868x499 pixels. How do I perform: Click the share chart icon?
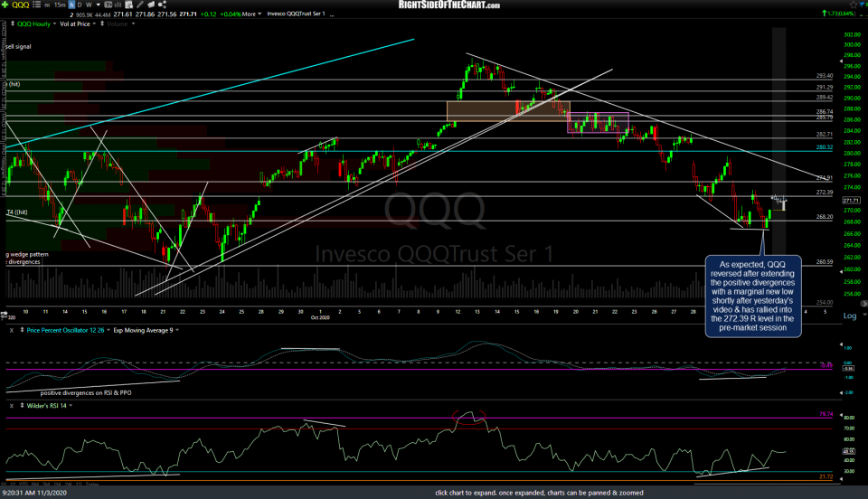pyautogui.click(x=162, y=5)
